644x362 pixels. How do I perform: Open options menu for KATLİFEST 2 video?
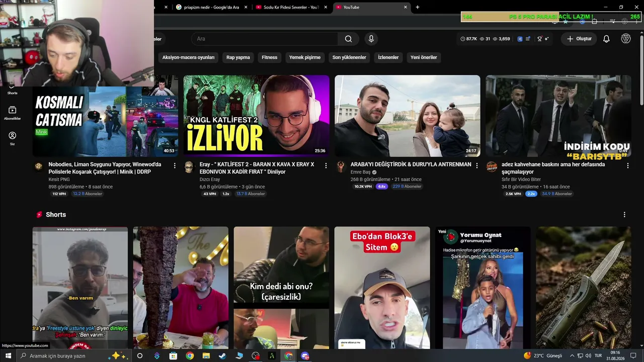tap(326, 165)
